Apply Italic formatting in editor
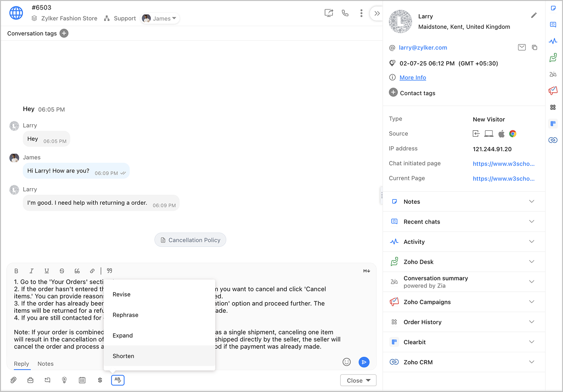This screenshot has height=392, width=563. 31,271
